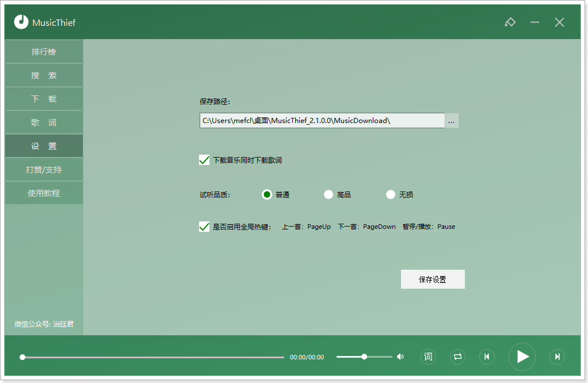The image size is (588, 383).
Task: Uncheck 下载音乐同时下载歌词 checkbox
Action: 204,160
